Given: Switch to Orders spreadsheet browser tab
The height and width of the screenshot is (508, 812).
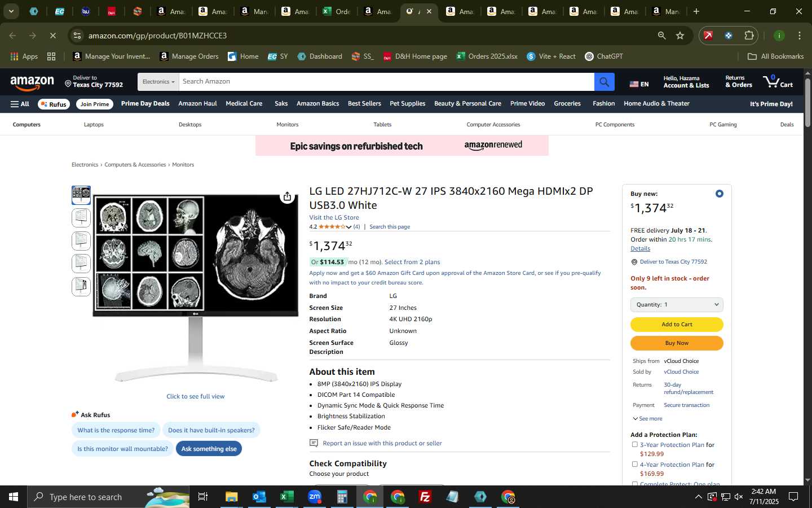Looking at the screenshot, I should [x=337, y=11].
